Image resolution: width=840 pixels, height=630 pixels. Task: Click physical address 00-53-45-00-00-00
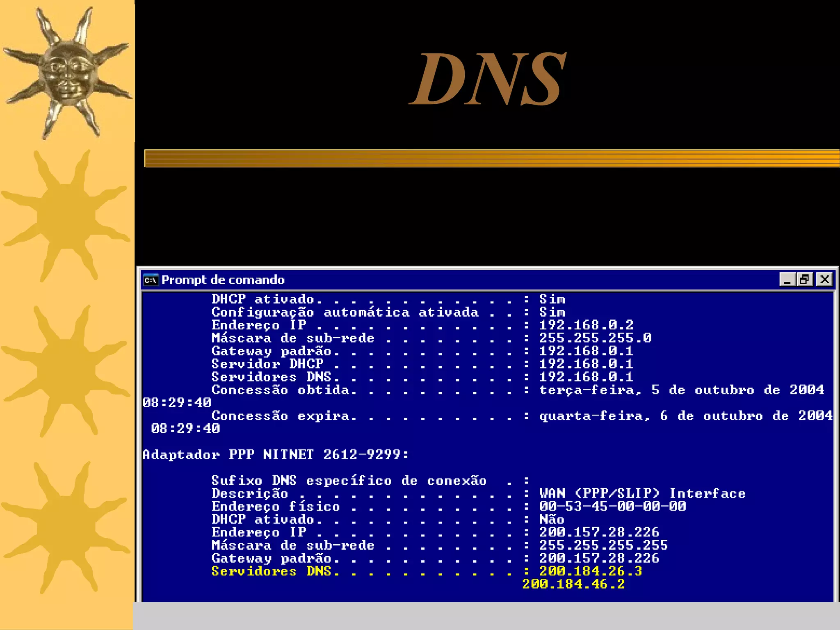pyautogui.click(x=612, y=506)
